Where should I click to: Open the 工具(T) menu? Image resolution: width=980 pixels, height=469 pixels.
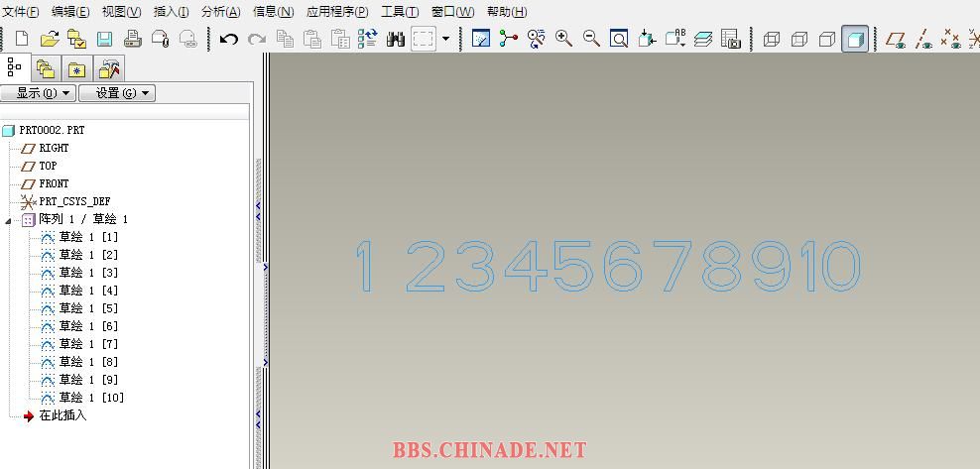pos(400,12)
